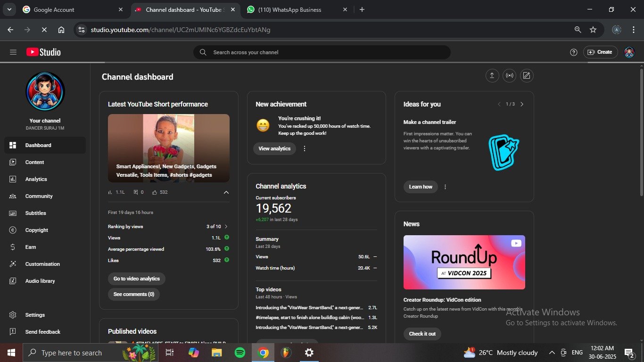This screenshot has width=644, height=362.
Task: Click the upload videos arrow icon
Action: 492,75
